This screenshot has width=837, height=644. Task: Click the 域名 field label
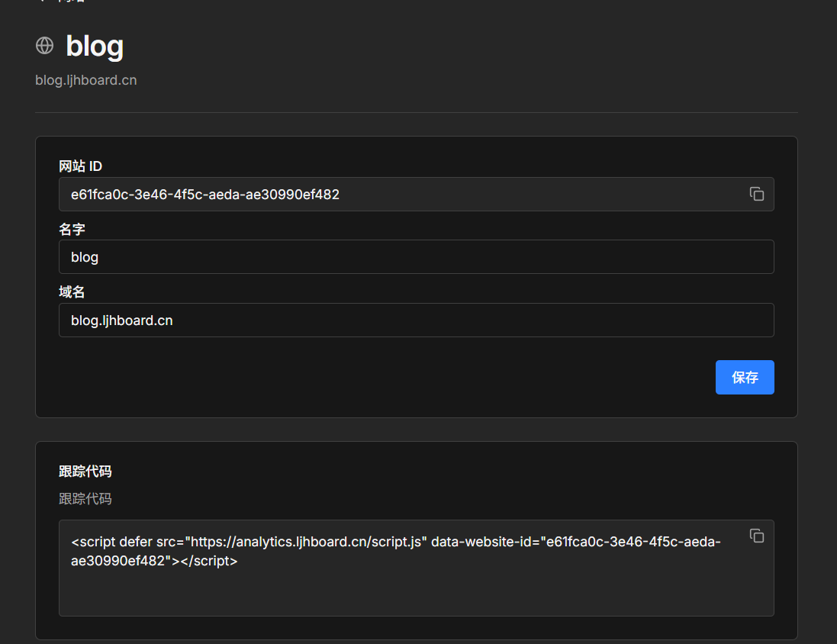point(72,292)
